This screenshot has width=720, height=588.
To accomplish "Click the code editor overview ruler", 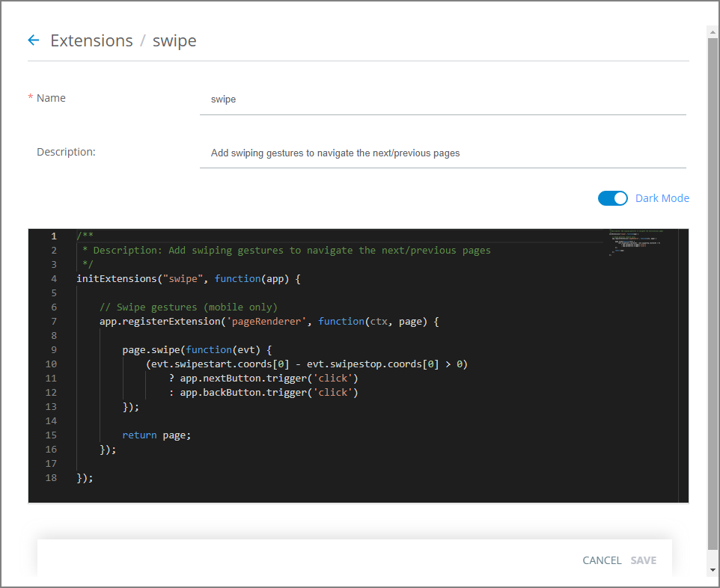I will 683,366.
